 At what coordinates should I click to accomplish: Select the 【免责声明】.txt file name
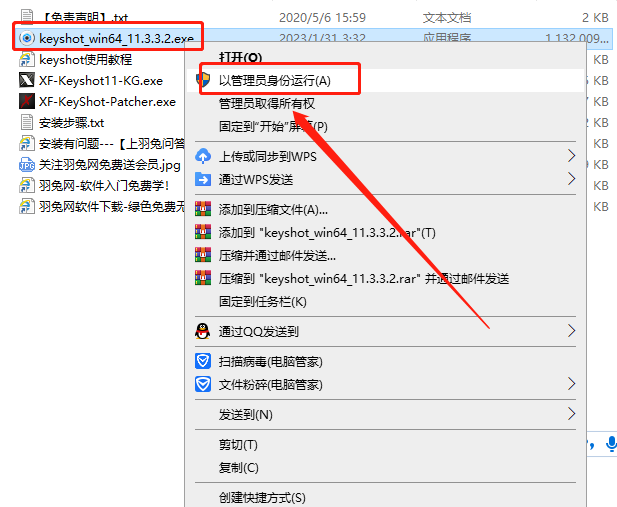coord(84,17)
